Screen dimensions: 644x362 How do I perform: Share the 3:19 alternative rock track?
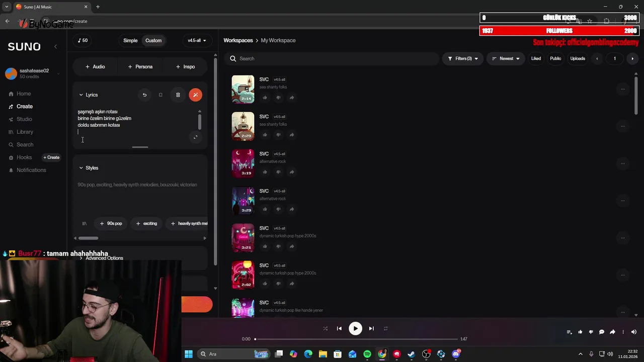click(x=291, y=172)
